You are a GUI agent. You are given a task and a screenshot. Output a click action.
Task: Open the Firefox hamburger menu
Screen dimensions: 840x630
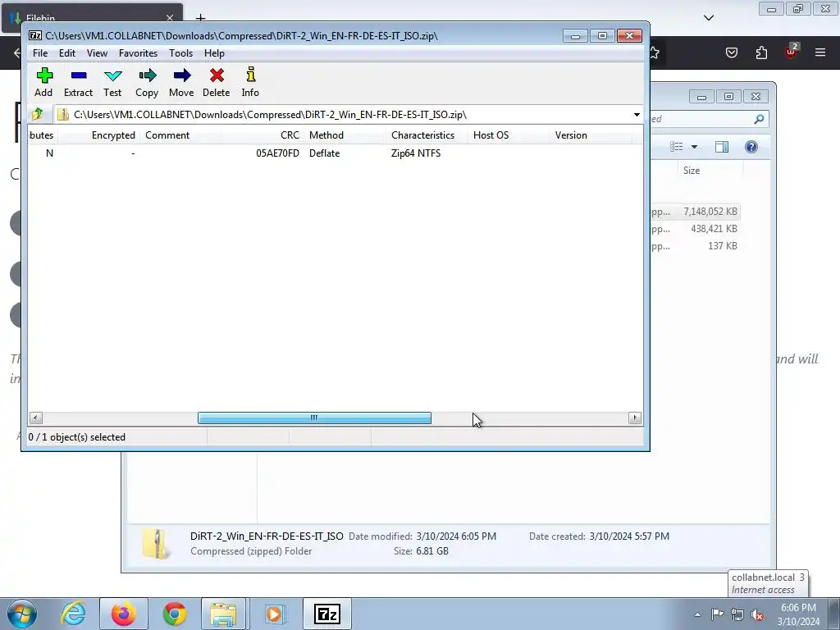[x=820, y=52]
